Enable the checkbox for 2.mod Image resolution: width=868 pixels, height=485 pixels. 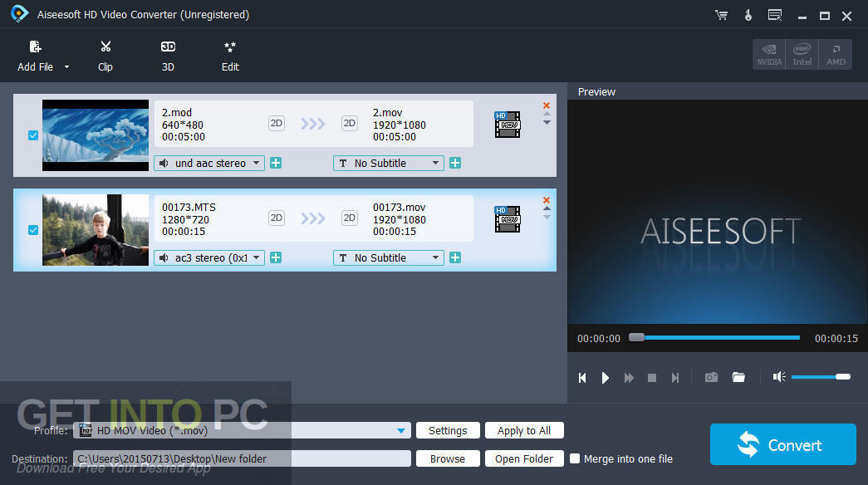coord(32,135)
